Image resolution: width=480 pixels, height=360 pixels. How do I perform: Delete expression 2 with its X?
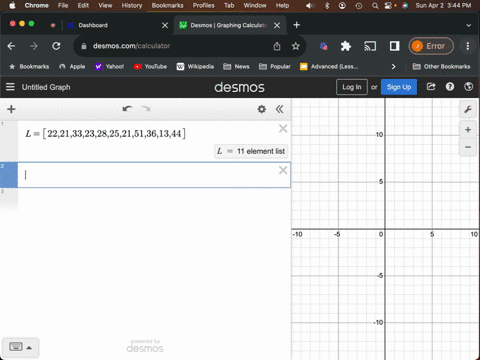[283, 170]
